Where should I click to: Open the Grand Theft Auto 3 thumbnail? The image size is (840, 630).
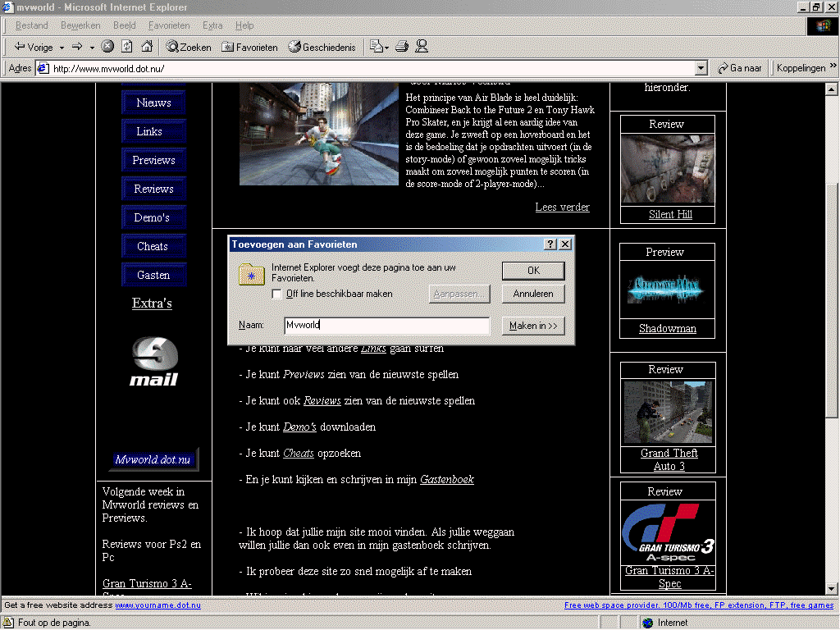(668, 413)
